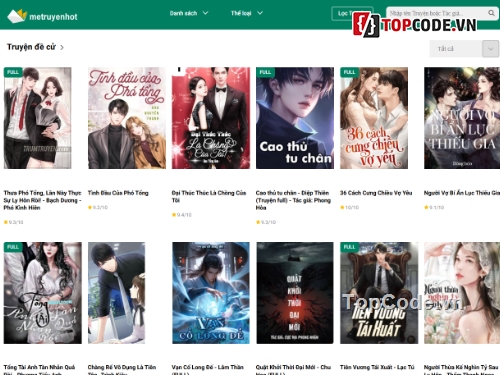Screen dimensions: 500x375
Task: Open Thưa Phó Tổng book cover
Action: (x=38, y=118)
